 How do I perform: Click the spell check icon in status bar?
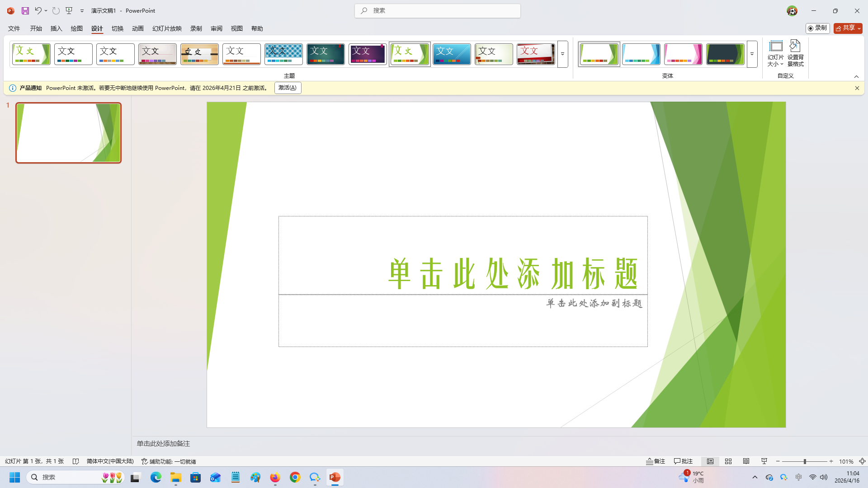[76, 461]
